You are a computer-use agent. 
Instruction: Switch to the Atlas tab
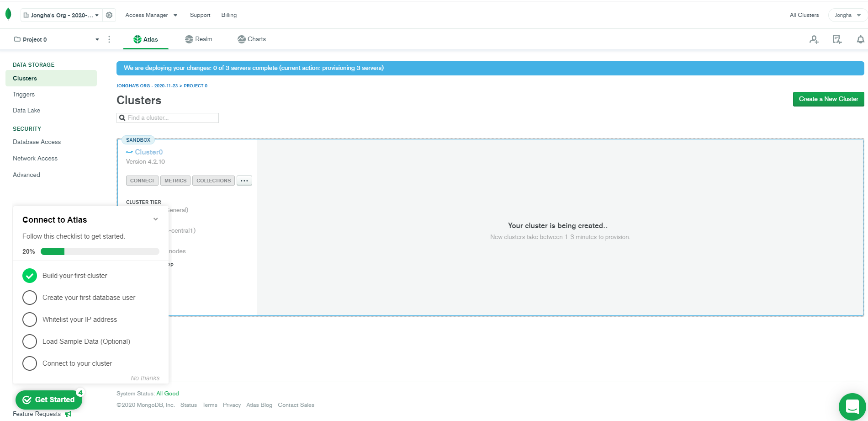tap(146, 39)
